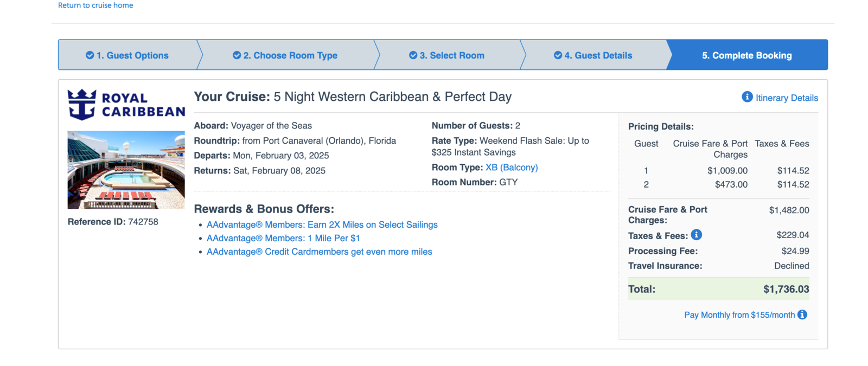Click Reference ID 742758 text

pos(113,222)
